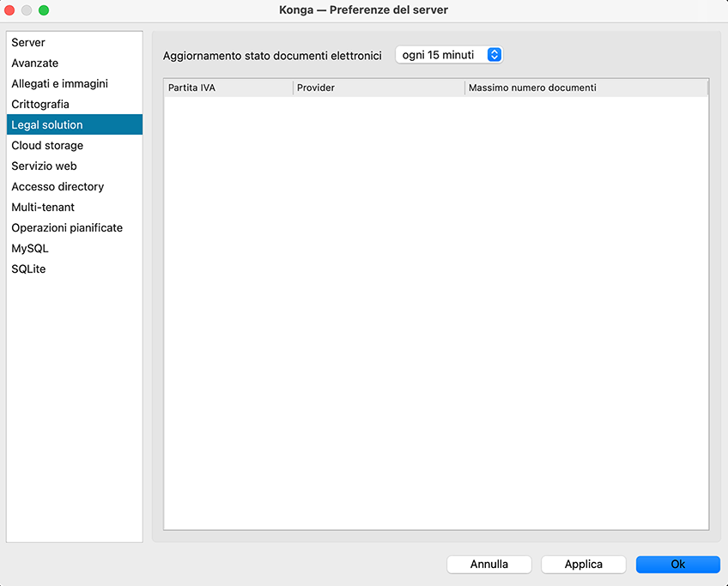Click the Applica button
728x586 pixels.
pyautogui.click(x=584, y=565)
